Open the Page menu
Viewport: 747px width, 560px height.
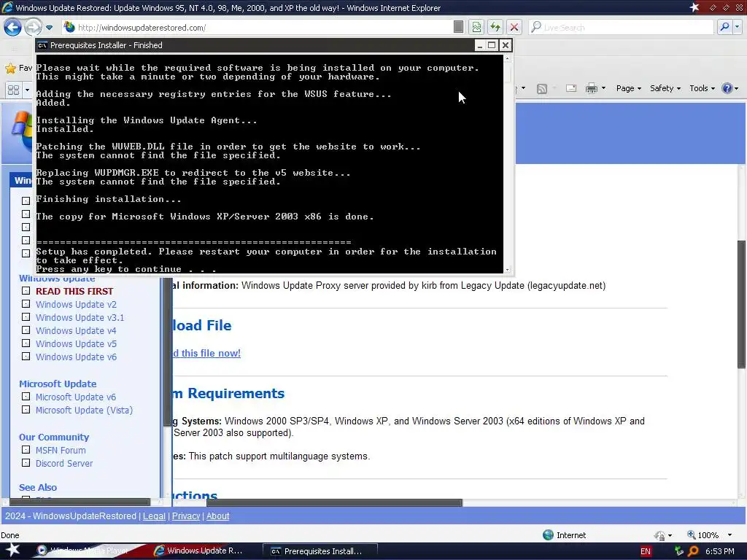(628, 88)
